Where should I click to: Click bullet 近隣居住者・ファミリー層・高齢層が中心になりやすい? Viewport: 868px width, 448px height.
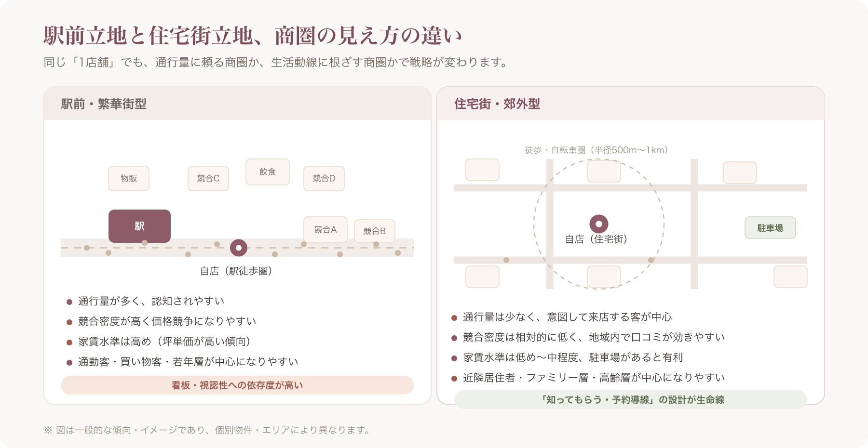tap(588, 378)
